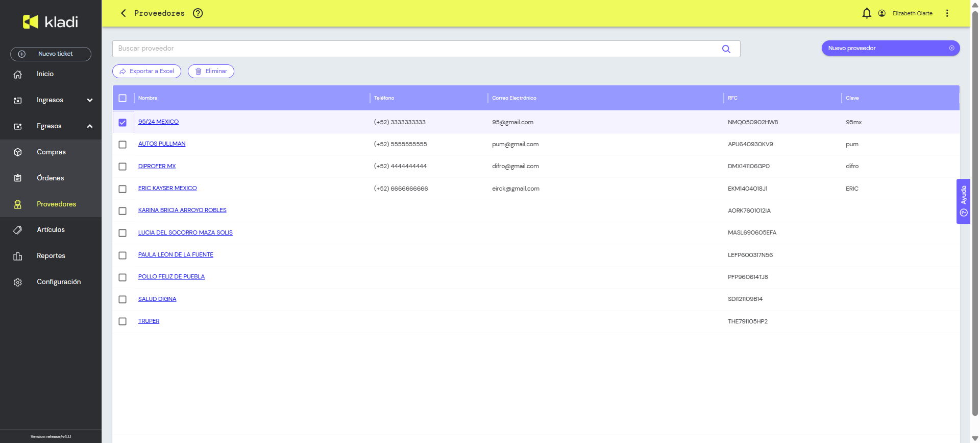Check the TRUPER row checkbox
The width and height of the screenshot is (980, 443).
pos(122,321)
